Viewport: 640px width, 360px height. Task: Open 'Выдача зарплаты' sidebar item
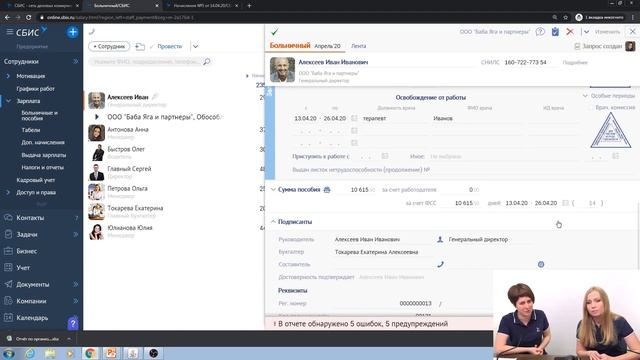click(43, 155)
